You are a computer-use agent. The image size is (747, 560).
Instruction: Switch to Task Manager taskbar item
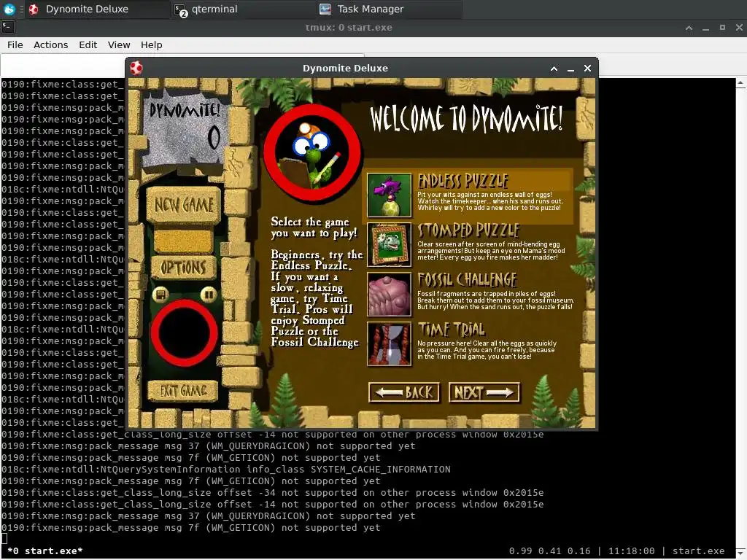point(388,9)
